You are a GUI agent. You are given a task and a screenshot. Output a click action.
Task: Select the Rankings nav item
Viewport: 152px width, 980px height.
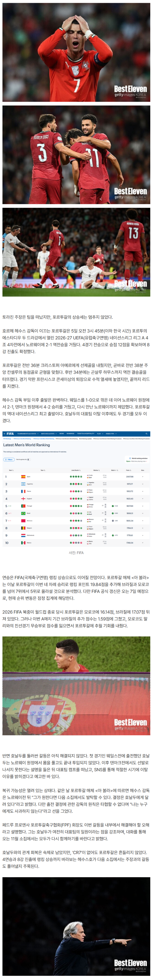point(71,434)
